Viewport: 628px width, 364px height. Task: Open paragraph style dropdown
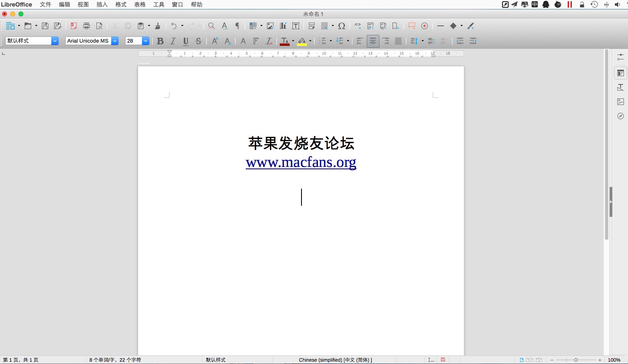[55, 41]
